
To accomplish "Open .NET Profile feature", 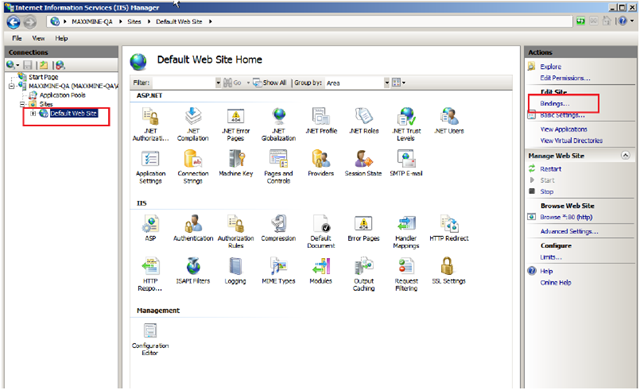I will [x=321, y=121].
